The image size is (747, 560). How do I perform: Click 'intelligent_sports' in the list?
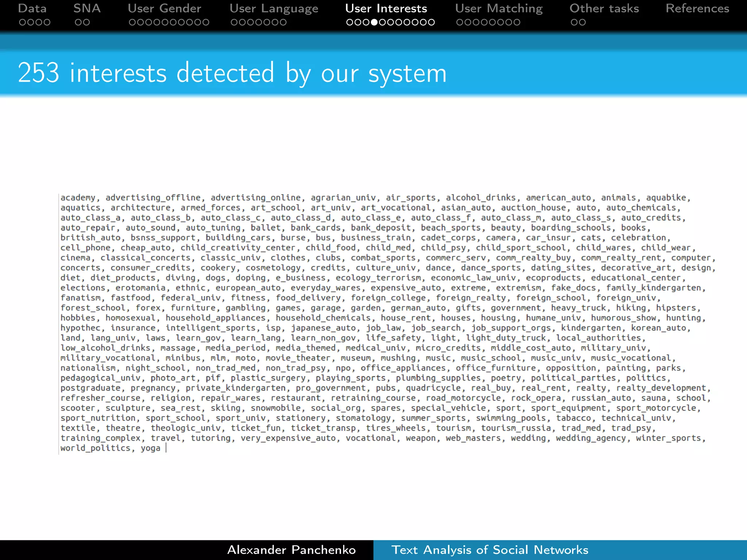pos(210,328)
